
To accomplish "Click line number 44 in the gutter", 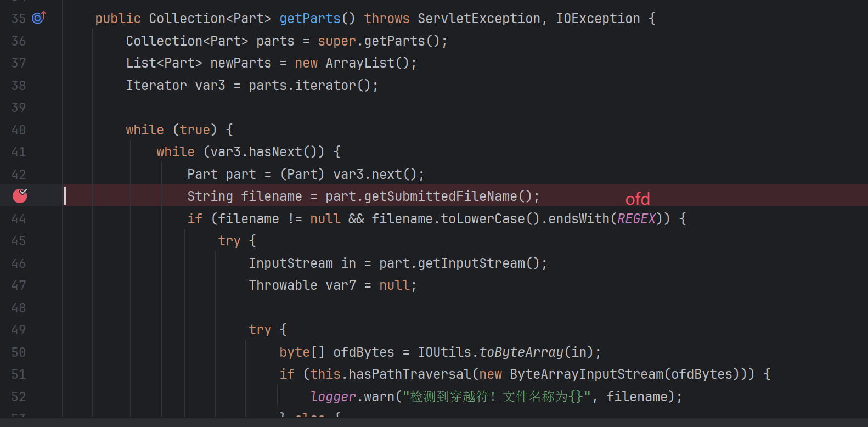I will pos(19,219).
